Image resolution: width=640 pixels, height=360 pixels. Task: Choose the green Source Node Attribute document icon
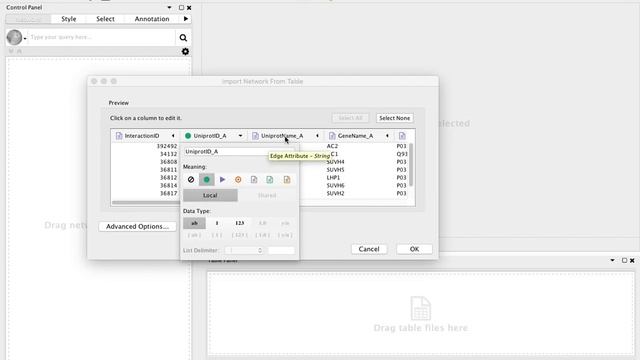point(270,180)
